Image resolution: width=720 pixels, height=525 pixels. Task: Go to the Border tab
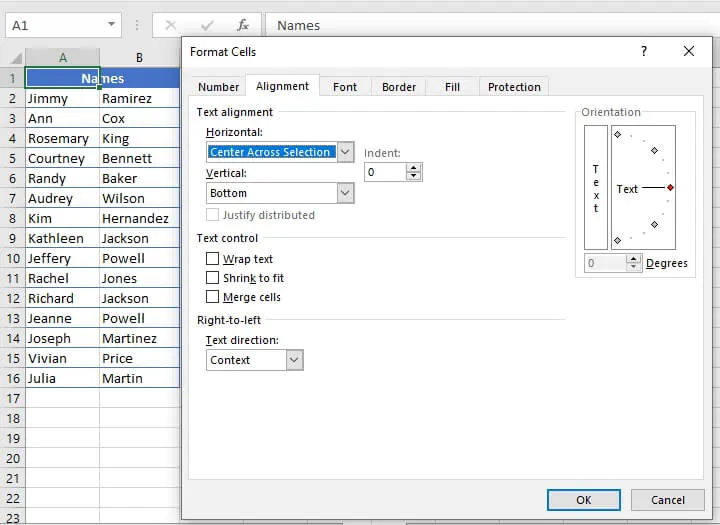pos(399,87)
